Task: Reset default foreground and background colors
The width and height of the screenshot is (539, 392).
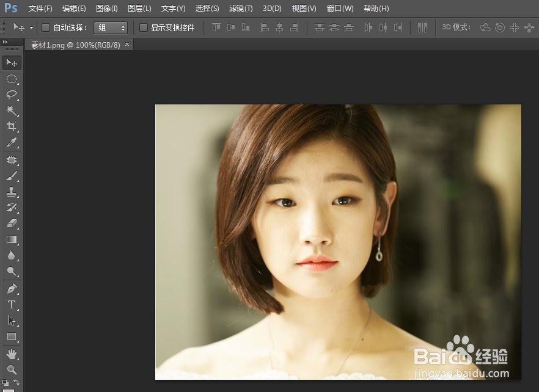Action: click(5, 382)
